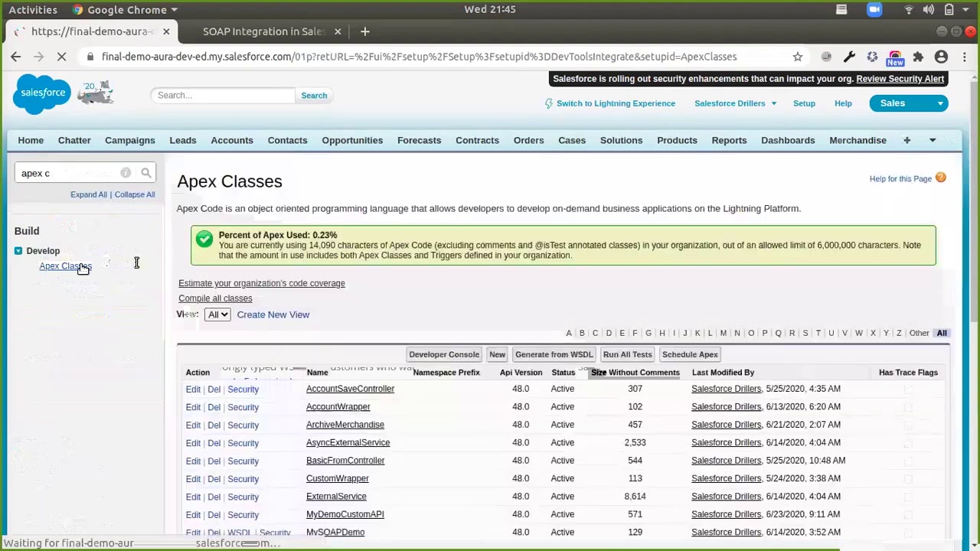Click Del for CustomWrapper class
The height and width of the screenshot is (551, 980).
pyautogui.click(x=214, y=479)
